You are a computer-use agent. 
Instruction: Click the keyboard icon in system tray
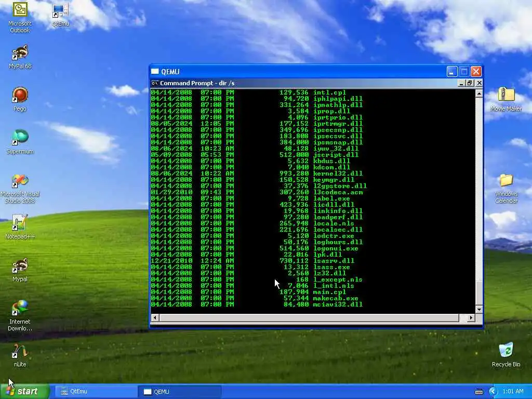pos(479,392)
